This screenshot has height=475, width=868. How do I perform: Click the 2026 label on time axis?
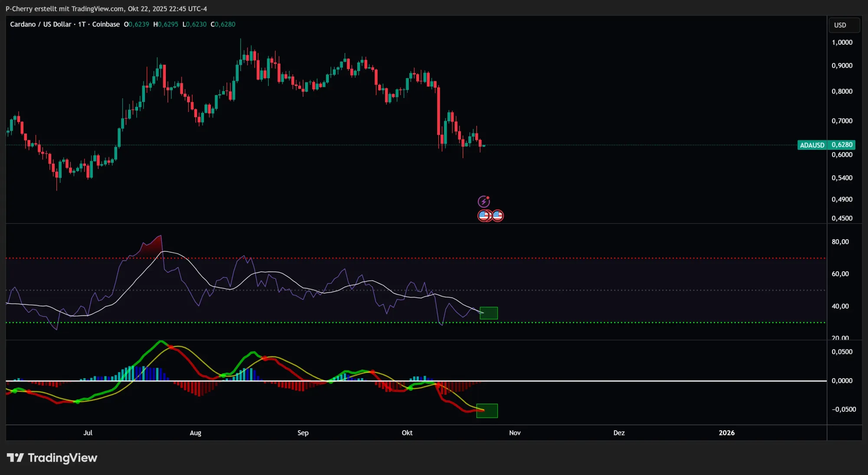(727, 433)
